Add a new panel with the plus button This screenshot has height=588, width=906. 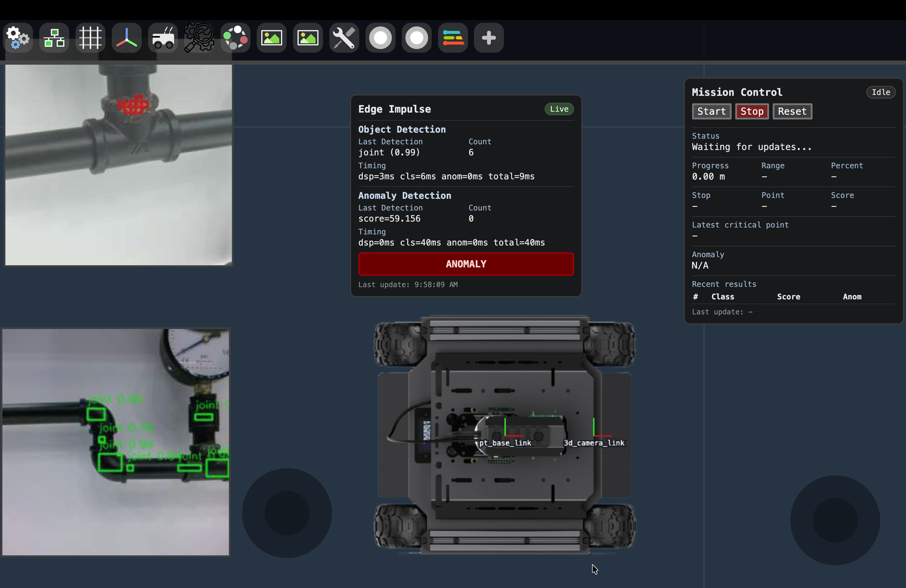(x=488, y=38)
